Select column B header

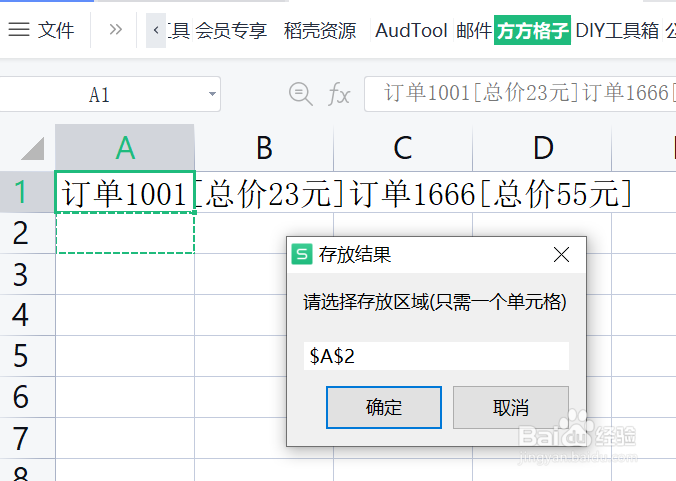264,148
